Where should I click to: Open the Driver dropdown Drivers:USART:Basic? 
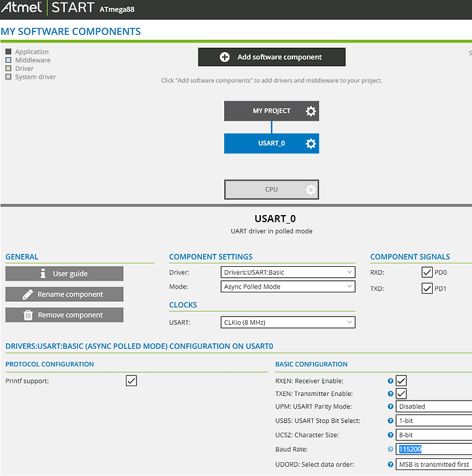[x=288, y=272]
